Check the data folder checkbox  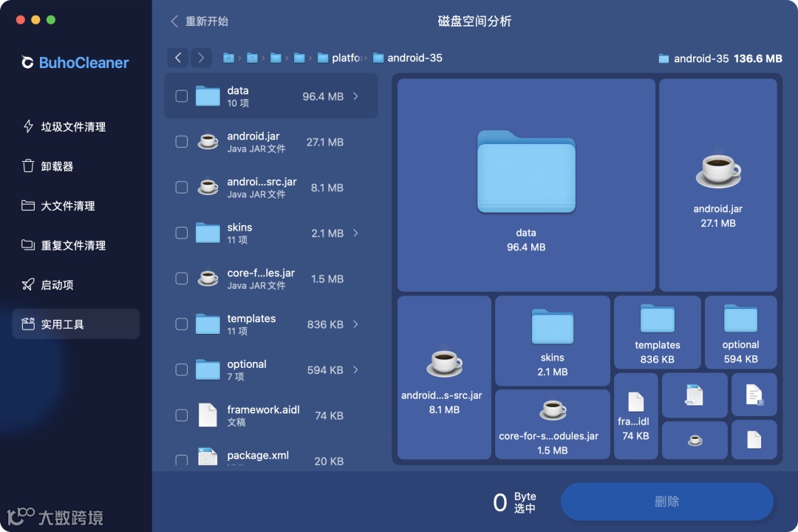coord(182,96)
